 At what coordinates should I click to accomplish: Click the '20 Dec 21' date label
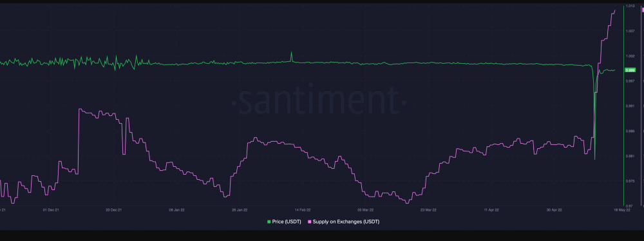click(114, 209)
